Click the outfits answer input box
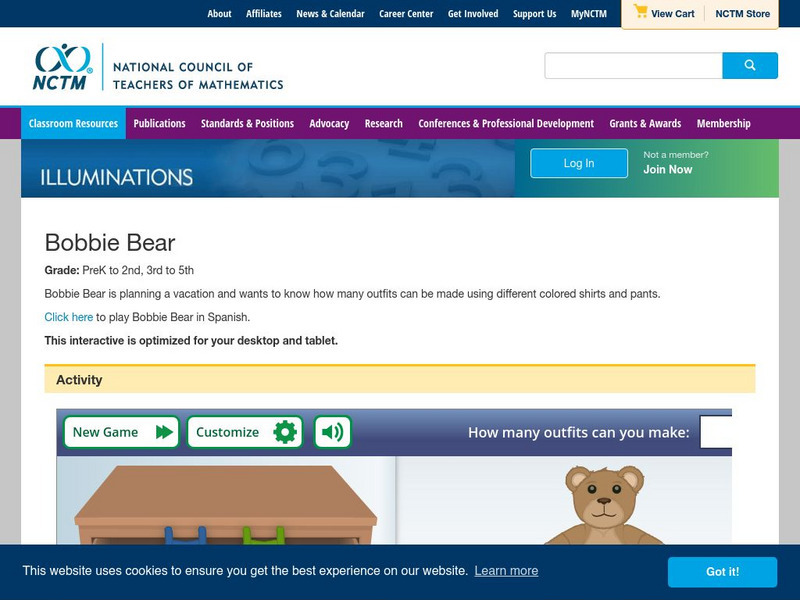 (716, 432)
